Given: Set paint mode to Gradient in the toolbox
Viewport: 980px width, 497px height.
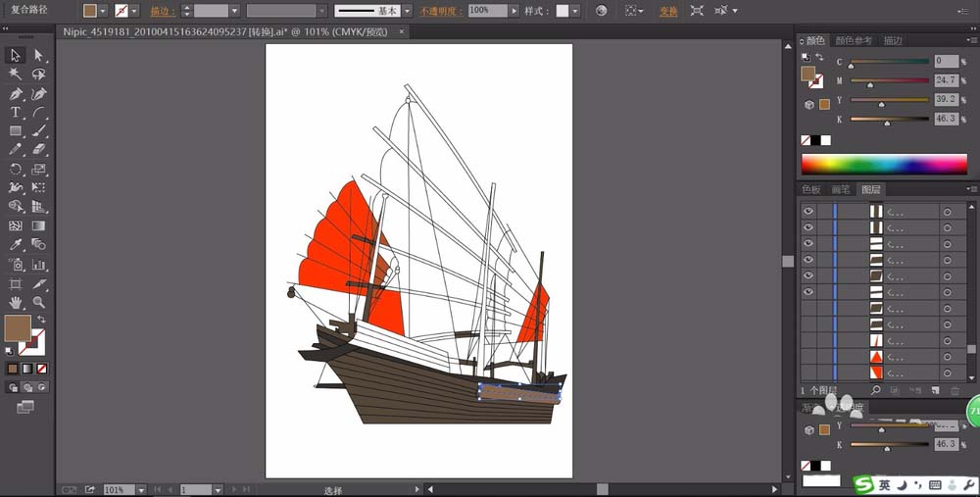Looking at the screenshot, I should pyautogui.click(x=27, y=369).
